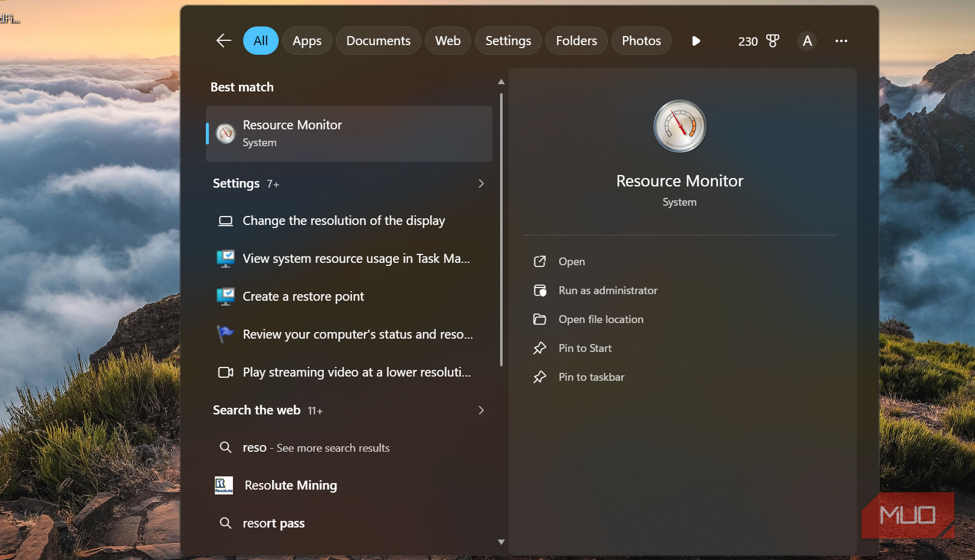Switch to the Apps filter tab
The height and width of the screenshot is (560, 975).
(307, 41)
